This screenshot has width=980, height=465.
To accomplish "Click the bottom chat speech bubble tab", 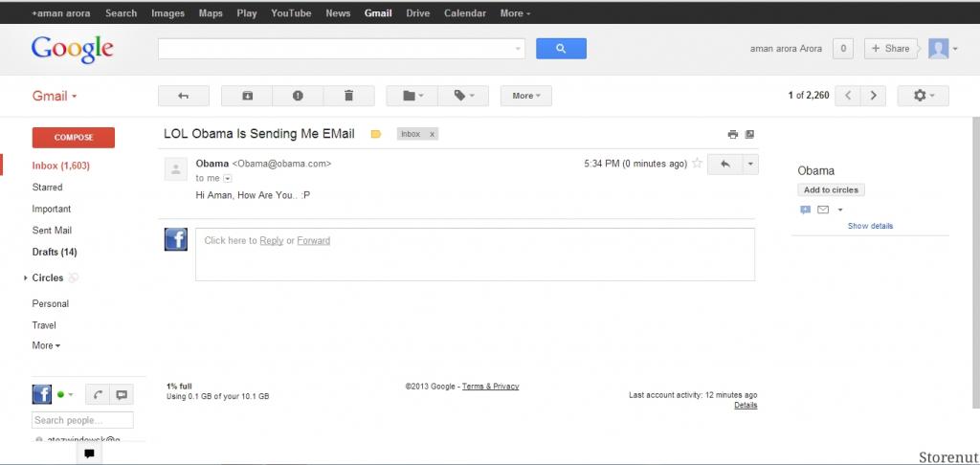I will [x=89, y=454].
